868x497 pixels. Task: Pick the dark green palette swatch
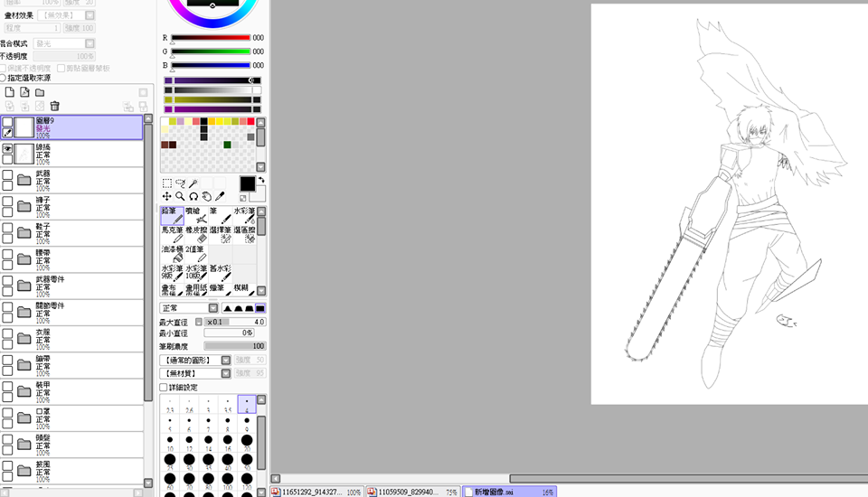coord(227,145)
